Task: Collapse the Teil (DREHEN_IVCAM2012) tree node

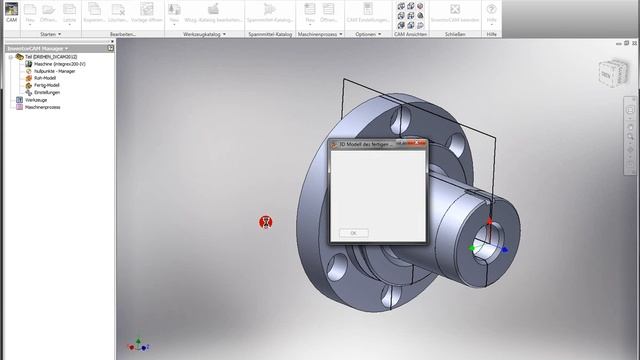Action: pos(11,57)
